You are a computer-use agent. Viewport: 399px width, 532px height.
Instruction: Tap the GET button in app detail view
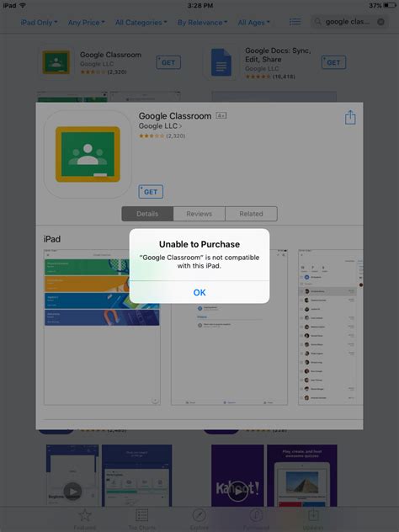[x=151, y=192]
